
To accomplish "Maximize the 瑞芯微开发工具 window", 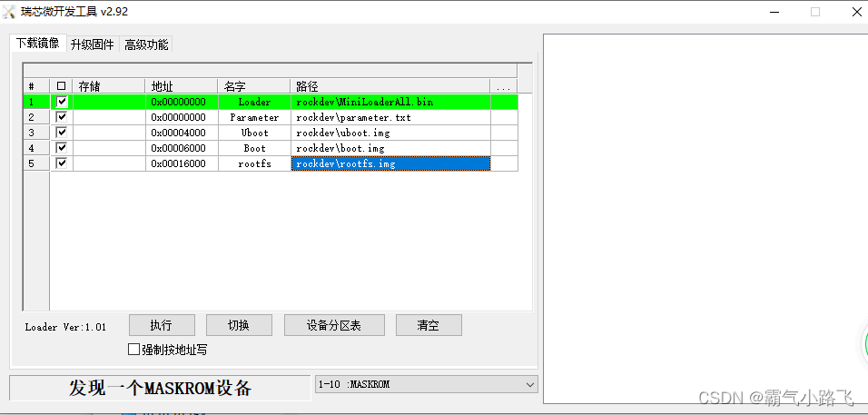I will [x=815, y=12].
